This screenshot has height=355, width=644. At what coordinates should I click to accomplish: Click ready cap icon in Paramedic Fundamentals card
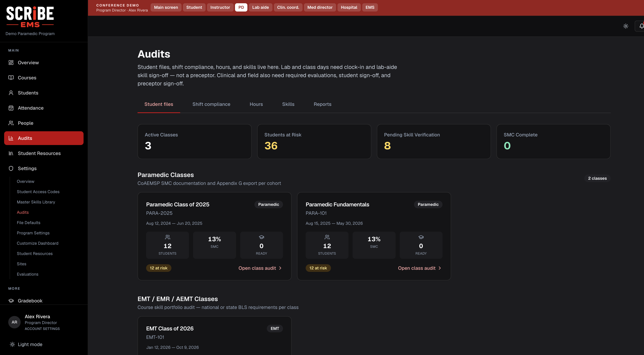[x=421, y=237]
